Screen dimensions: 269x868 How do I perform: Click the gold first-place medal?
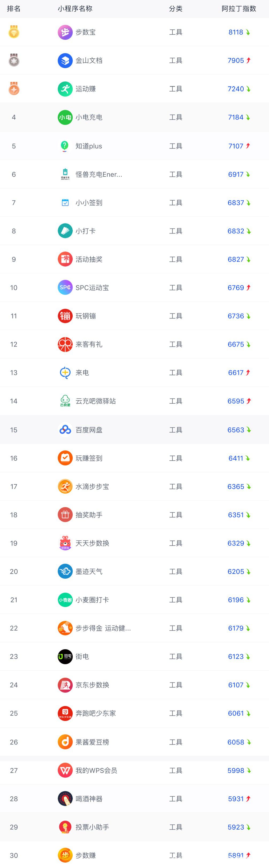click(14, 32)
